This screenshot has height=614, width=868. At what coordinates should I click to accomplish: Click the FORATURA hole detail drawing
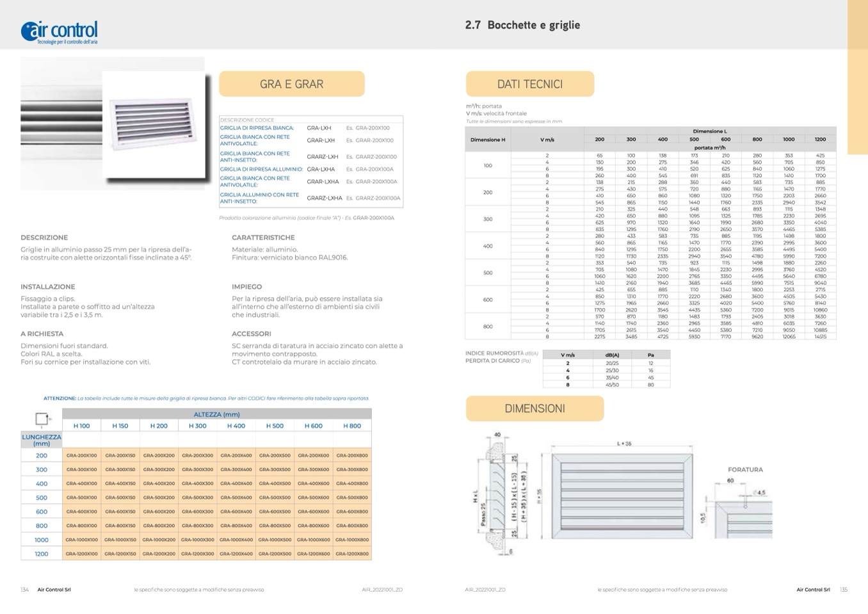[739, 510]
